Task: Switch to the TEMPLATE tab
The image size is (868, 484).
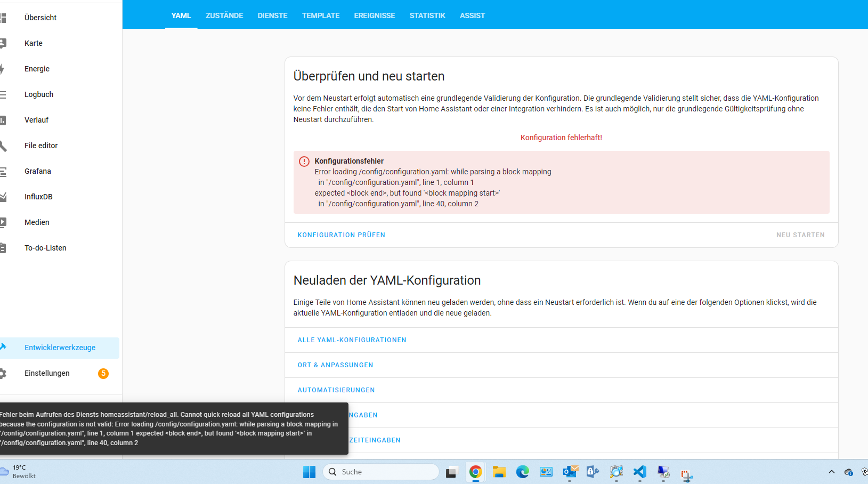Action: tap(321, 15)
